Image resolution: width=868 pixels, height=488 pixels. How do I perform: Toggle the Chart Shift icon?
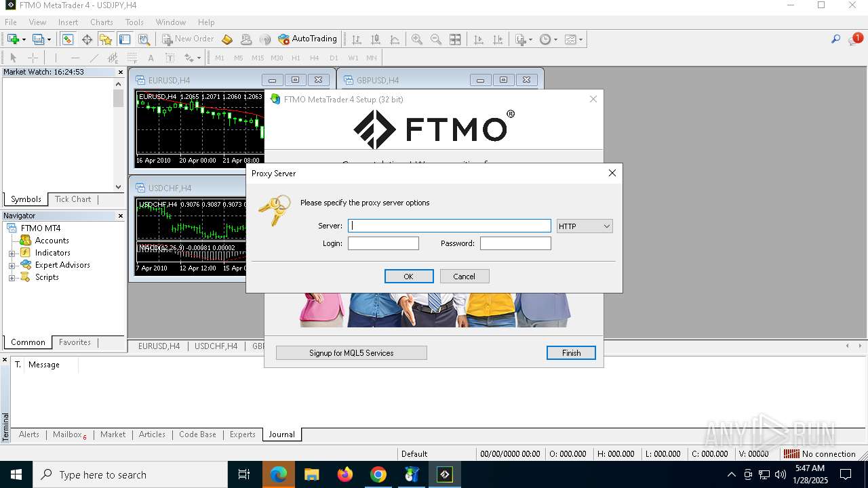pyautogui.click(x=498, y=39)
